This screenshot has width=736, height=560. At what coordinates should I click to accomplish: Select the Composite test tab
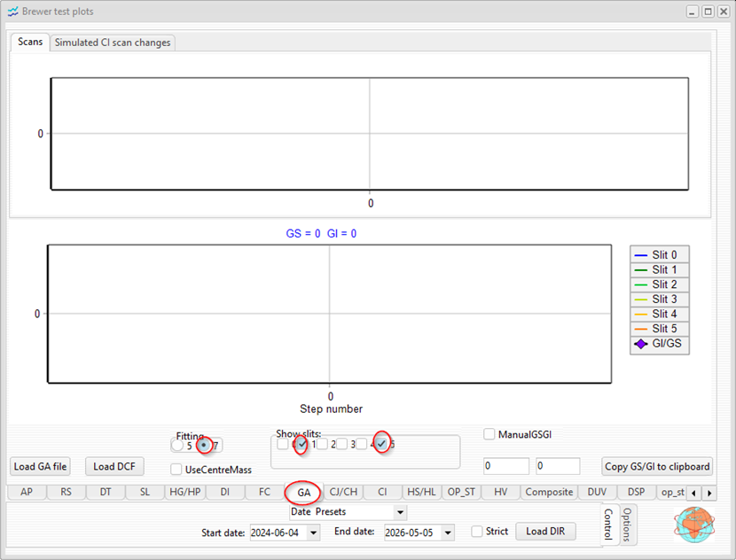point(549,492)
